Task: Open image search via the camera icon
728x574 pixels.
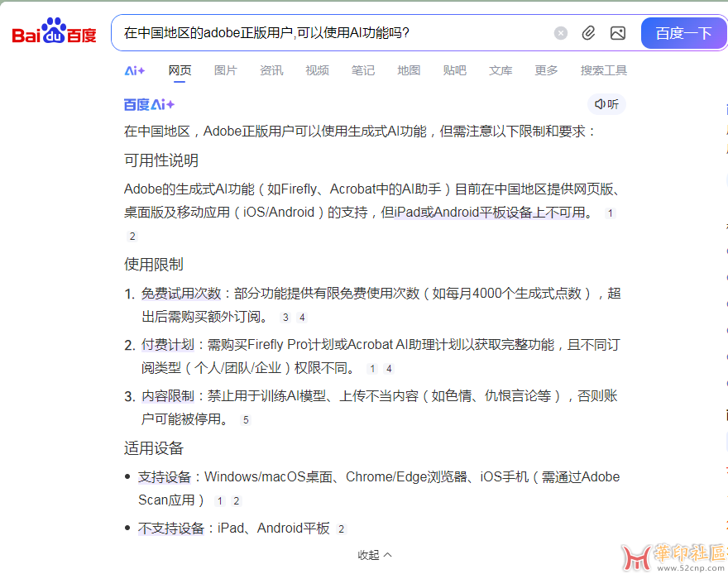Action: (x=617, y=32)
